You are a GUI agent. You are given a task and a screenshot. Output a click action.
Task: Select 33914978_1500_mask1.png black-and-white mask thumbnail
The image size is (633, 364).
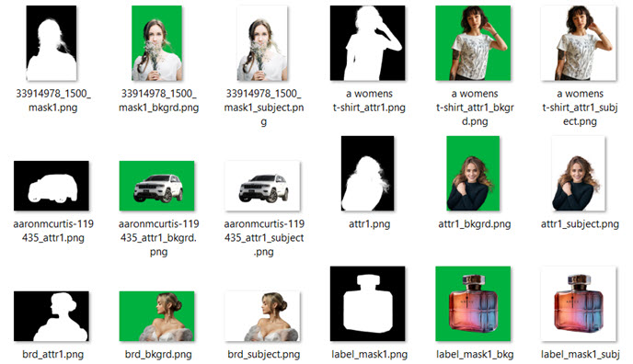click(52, 43)
